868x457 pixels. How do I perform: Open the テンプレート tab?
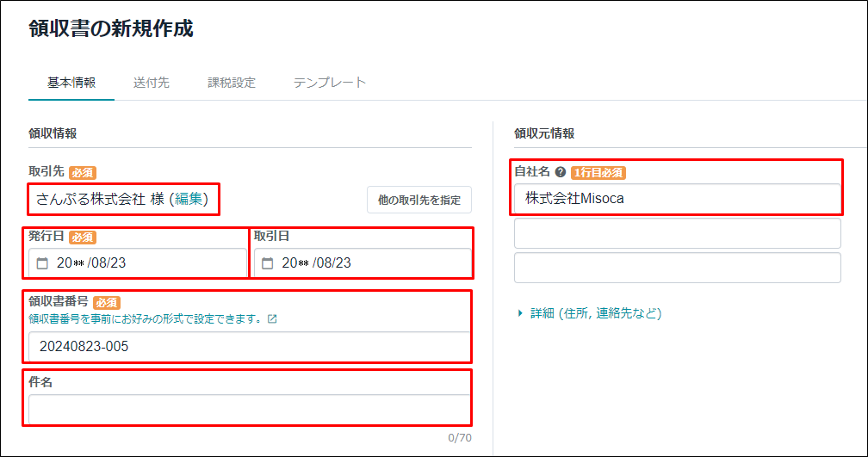coord(329,83)
